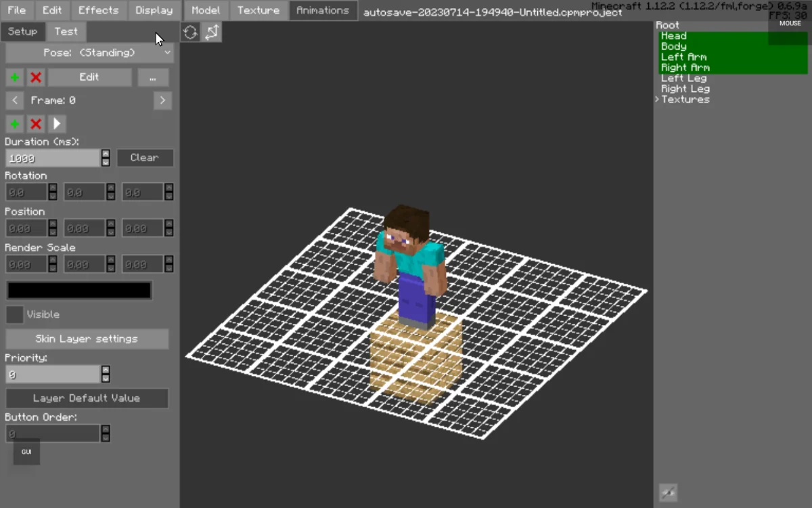812x508 pixels.
Task: Click the reset camera view icon
Action: [190, 32]
